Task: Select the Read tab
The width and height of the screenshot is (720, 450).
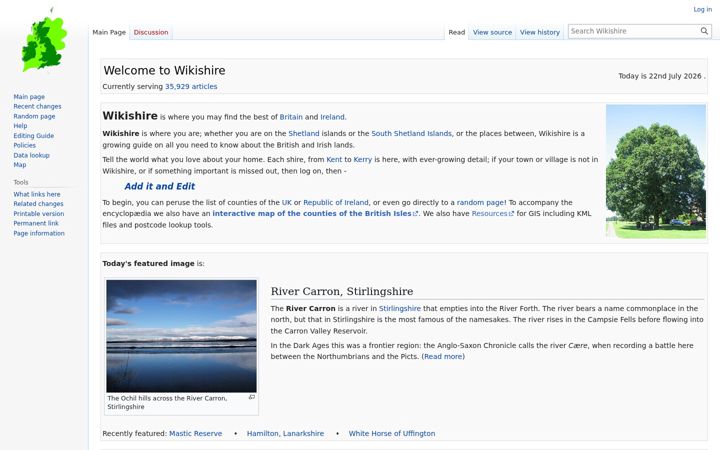Action: [456, 32]
